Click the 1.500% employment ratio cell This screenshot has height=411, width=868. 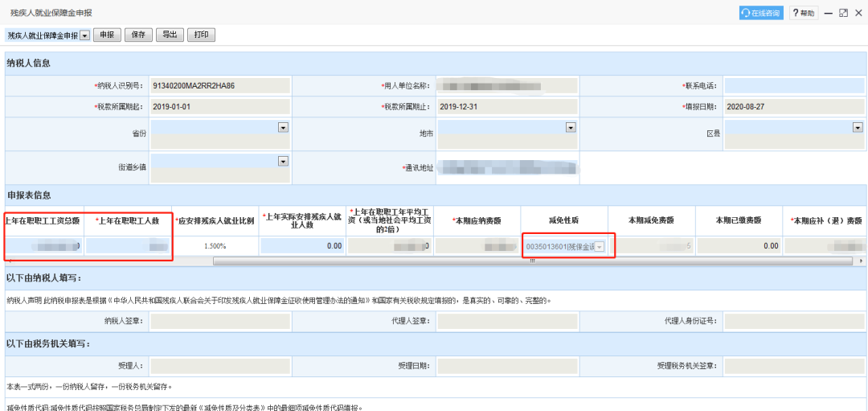point(215,246)
